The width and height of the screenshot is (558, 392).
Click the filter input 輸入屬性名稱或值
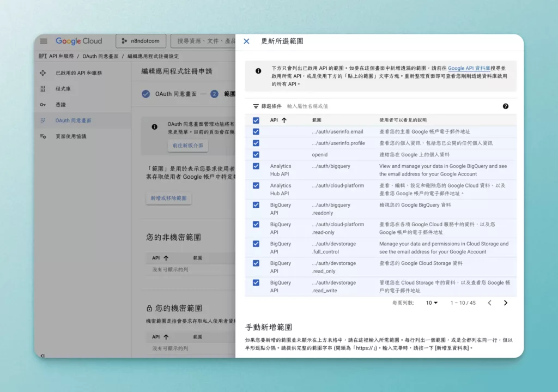click(307, 106)
